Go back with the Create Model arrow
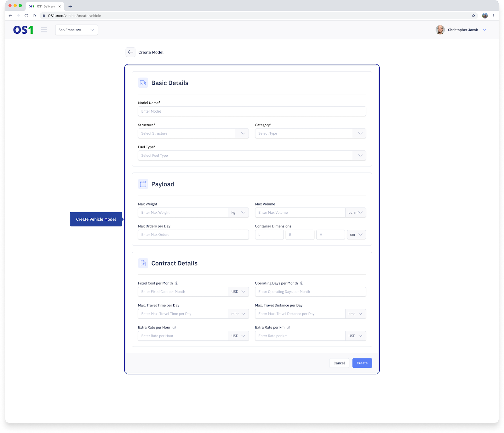 coord(130,52)
